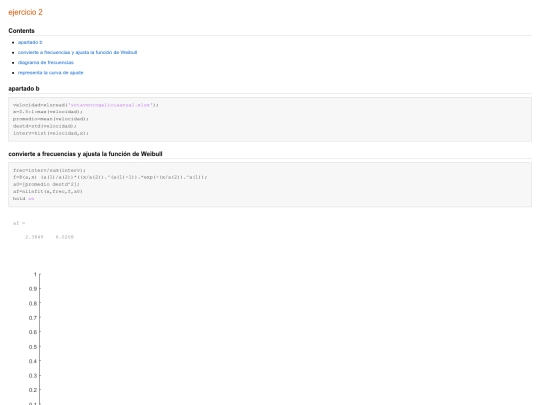Screen dimensions: 540x405
Task: Click the 'sotaventogaliciaanual.xlsx' filename string
Action: 110,105
